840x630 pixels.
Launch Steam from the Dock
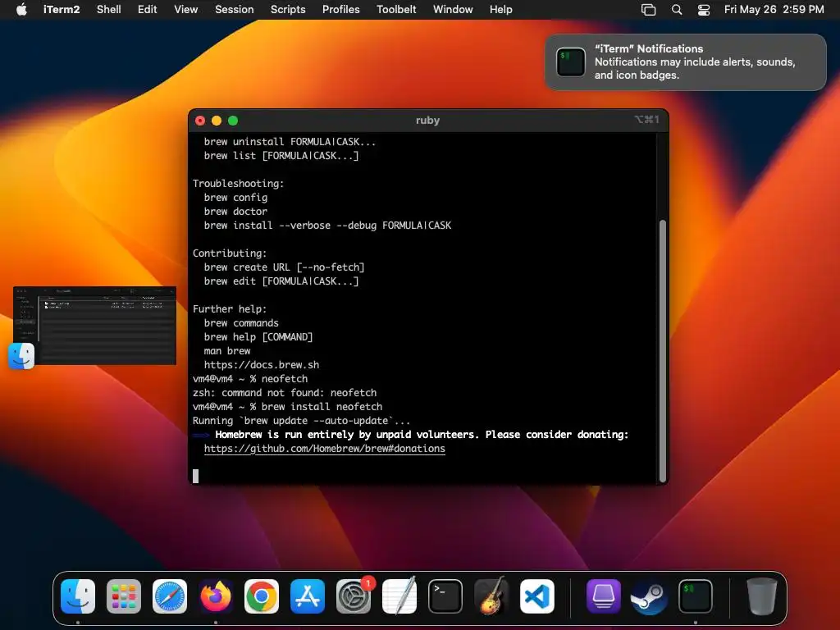click(x=650, y=596)
